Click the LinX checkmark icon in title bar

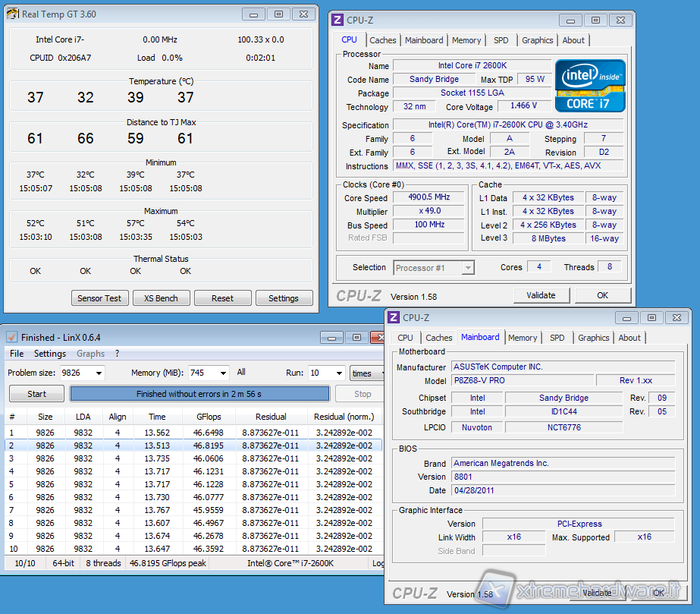[x=12, y=337]
